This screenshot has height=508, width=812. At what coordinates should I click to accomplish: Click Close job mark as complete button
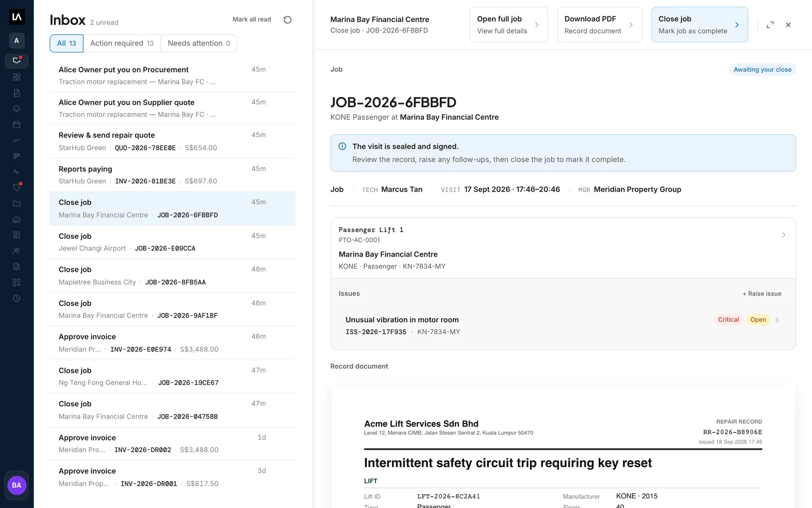coord(699,24)
